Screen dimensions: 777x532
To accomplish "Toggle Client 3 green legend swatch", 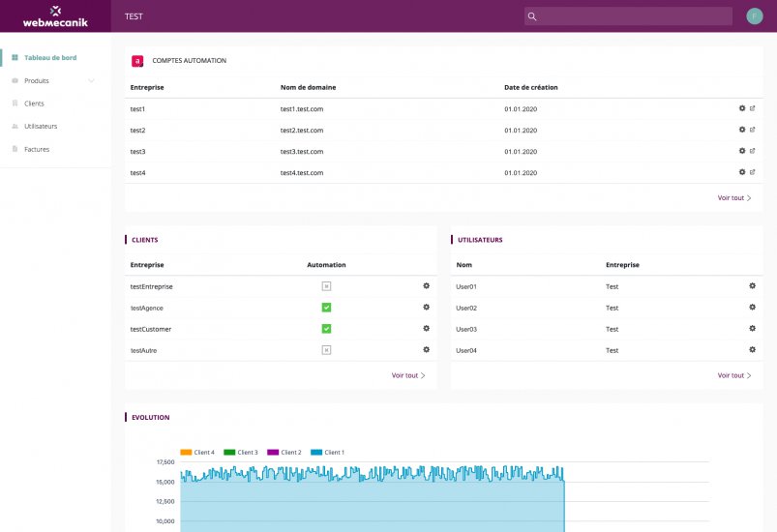I will pyautogui.click(x=229, y=453).
